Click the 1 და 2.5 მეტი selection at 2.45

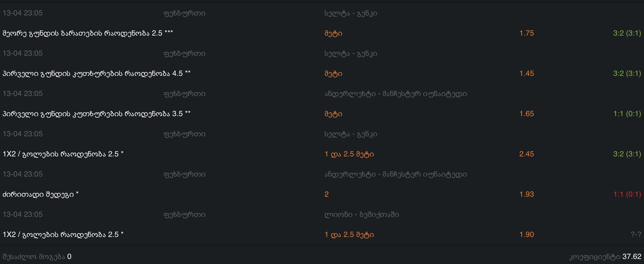click(349, 154)
